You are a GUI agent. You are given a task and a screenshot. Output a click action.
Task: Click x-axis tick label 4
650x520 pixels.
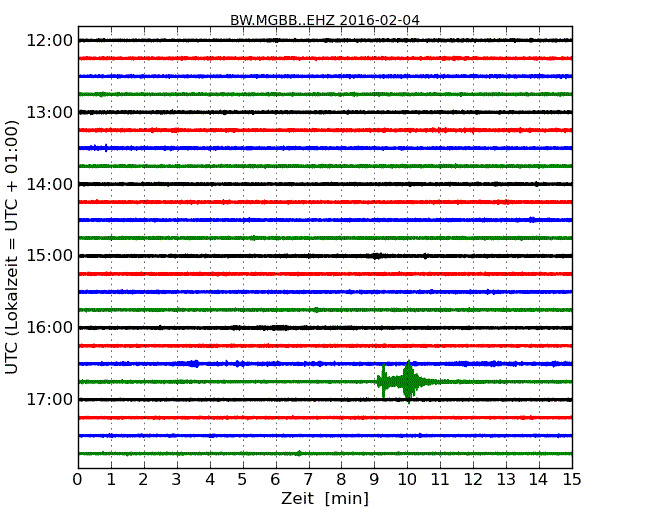click(210, 480)
